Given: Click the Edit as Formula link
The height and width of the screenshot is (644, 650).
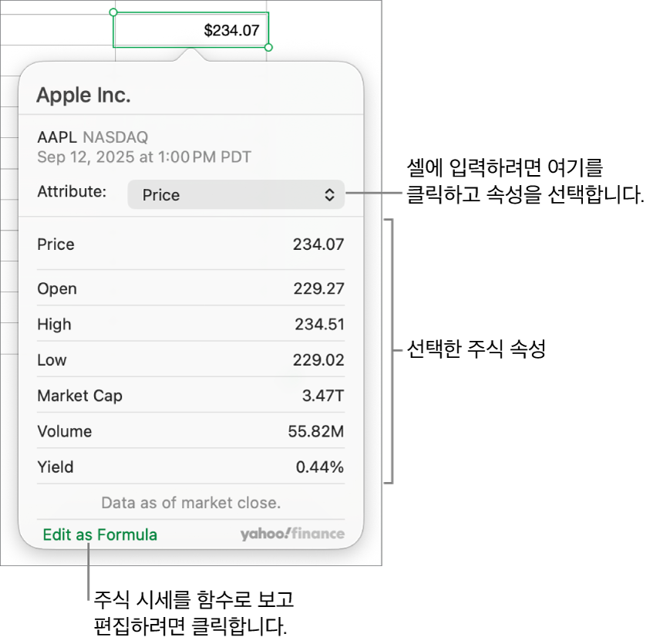Looking at the screenshot, I should pyautogui.click(x=100, y=534).
